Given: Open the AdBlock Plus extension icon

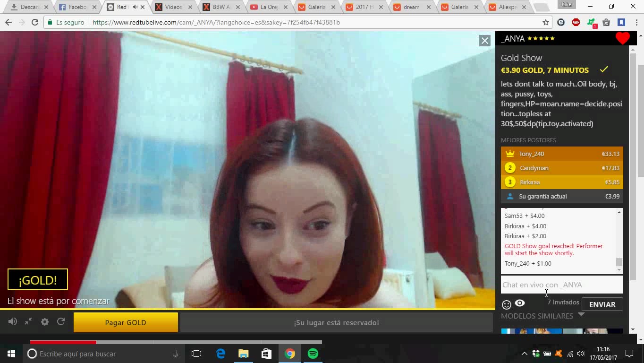Looking at the screenshot, I should coord(576,22).
